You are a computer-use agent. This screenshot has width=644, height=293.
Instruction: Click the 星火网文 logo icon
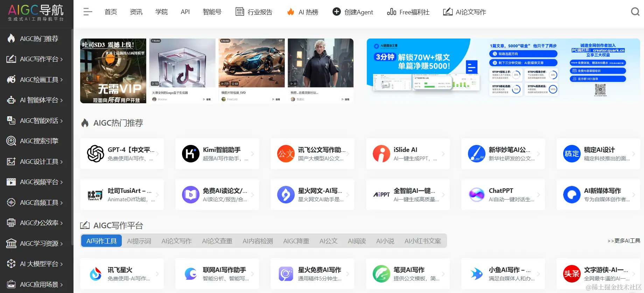(286, 195)
